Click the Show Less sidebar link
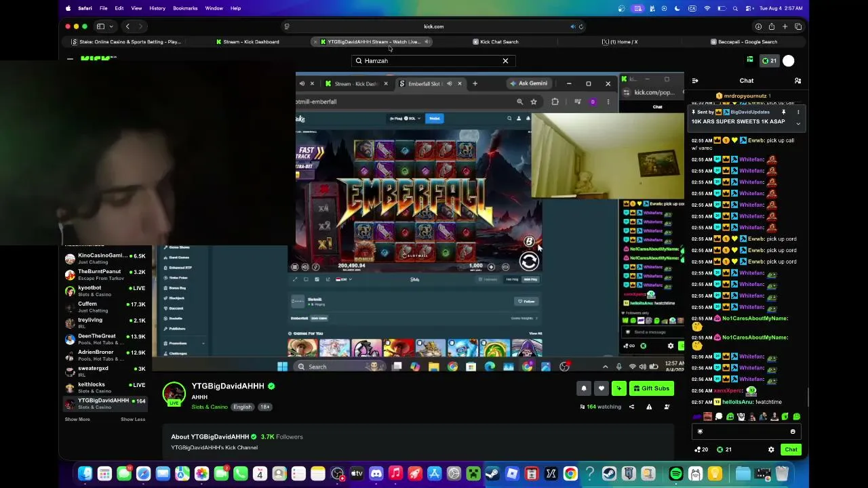The width and height of the screenshot is (868, 488). point(133,420)
